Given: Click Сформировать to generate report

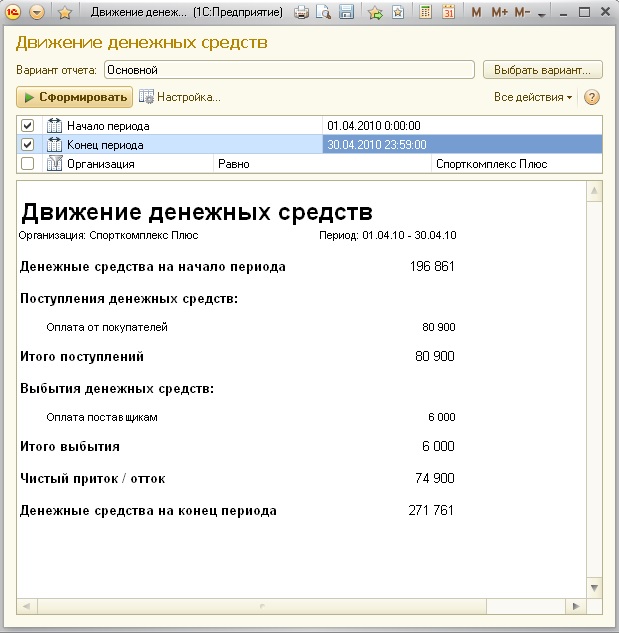Looking at the screenshot, I should tap(75, 97).
